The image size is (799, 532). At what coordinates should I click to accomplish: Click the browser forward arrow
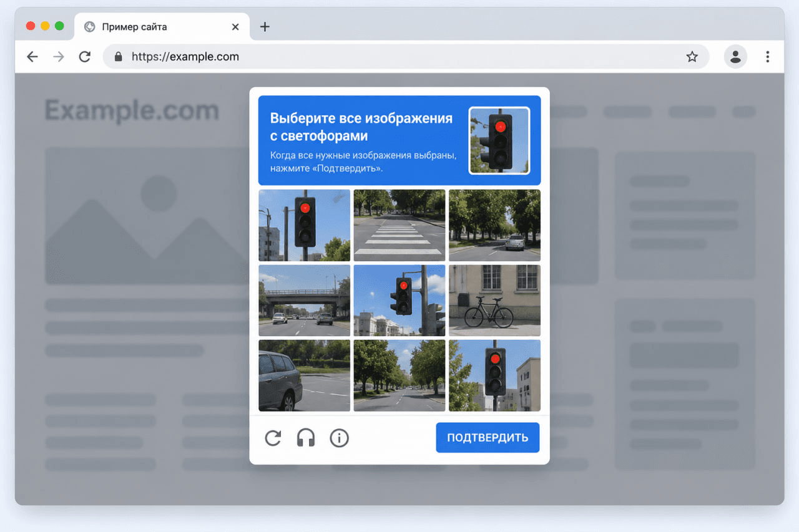[x=59, y=57]
